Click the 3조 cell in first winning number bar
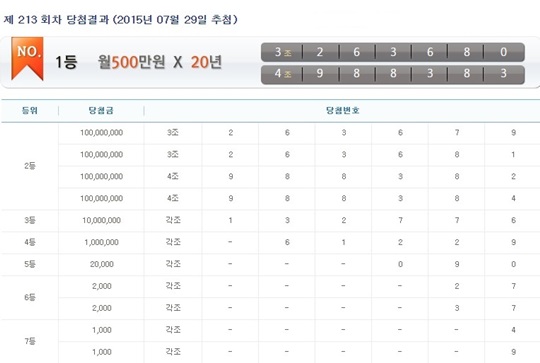540x363 pixels. [283, 52]
